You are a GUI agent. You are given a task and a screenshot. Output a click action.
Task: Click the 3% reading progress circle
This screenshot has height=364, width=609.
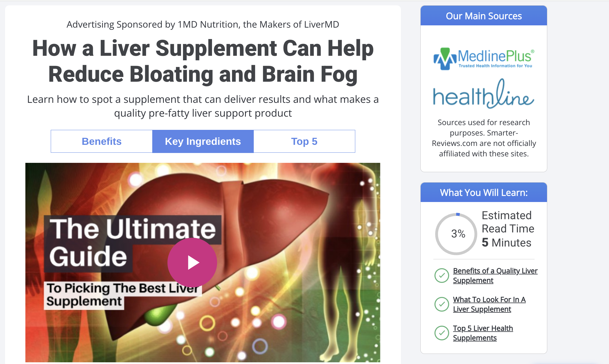click(456, 234)
